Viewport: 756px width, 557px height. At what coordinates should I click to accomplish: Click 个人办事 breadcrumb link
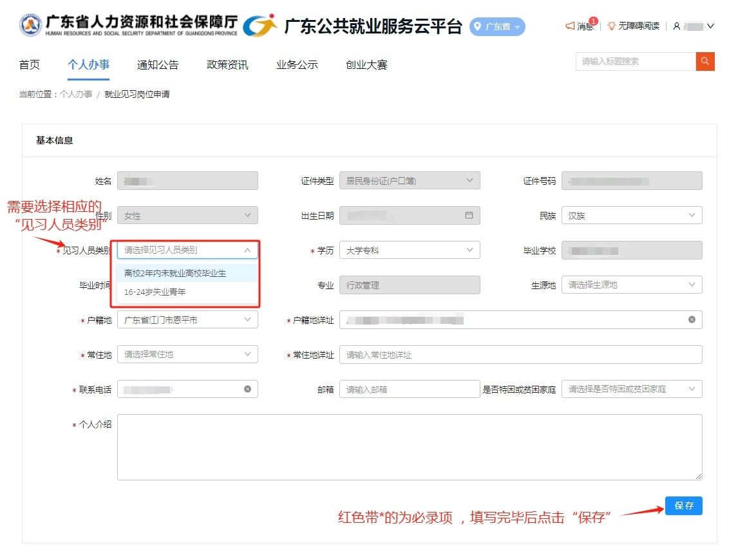[76, 95]
